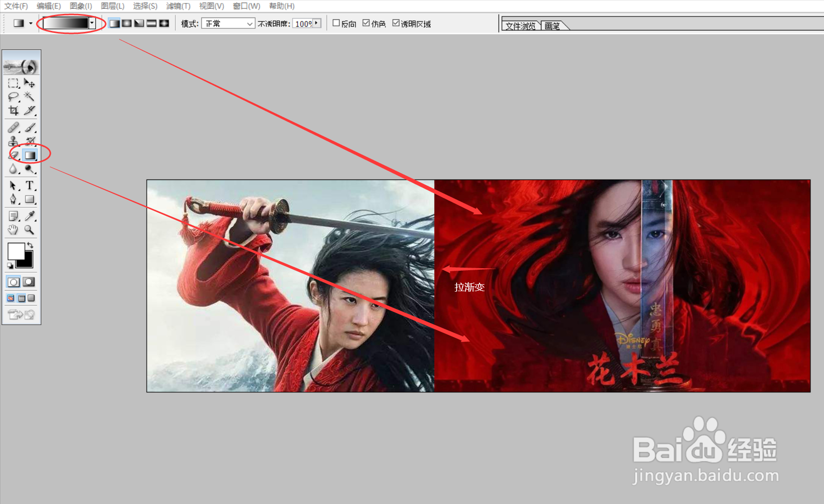The width and height of the screenshot is (824, 504).
Task: Select the Brush tool
Action: 29,128
